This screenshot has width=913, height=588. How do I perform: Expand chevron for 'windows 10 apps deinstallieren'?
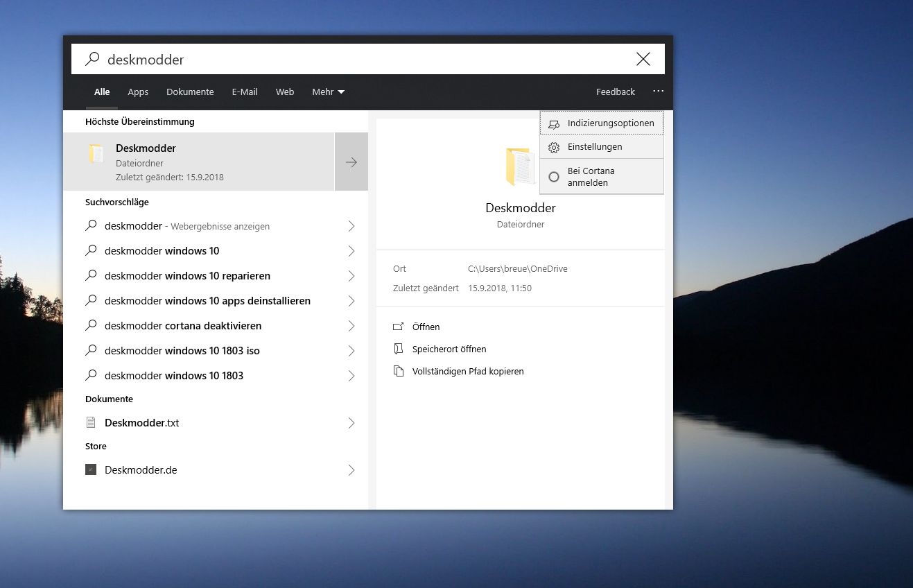(x=351, y=301)
